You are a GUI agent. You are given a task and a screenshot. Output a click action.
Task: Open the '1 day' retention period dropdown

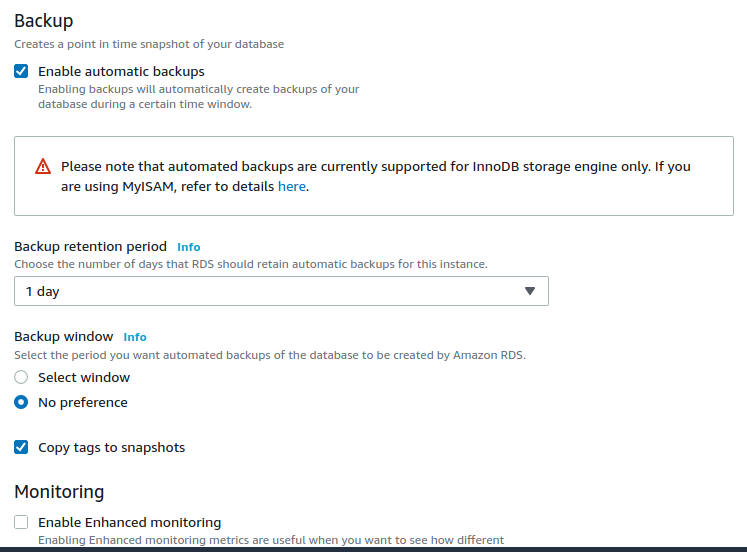coord(281,291)
